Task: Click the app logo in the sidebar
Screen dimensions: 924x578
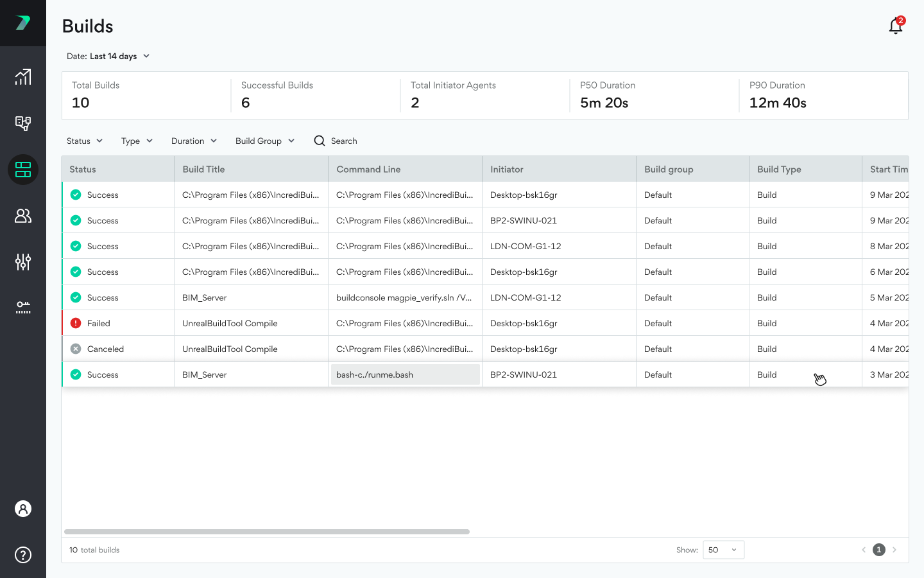Action: [x=23, y=23]
